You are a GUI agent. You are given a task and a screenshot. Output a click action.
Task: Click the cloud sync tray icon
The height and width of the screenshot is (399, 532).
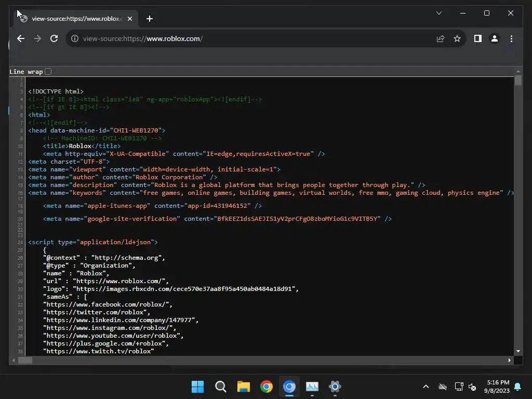(443, 387)
